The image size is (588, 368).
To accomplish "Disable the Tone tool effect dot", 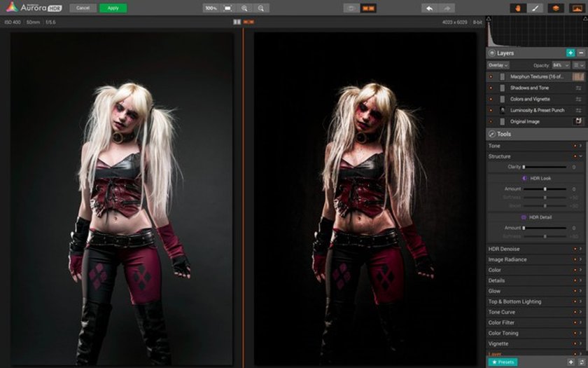I will tap(575, 146).
